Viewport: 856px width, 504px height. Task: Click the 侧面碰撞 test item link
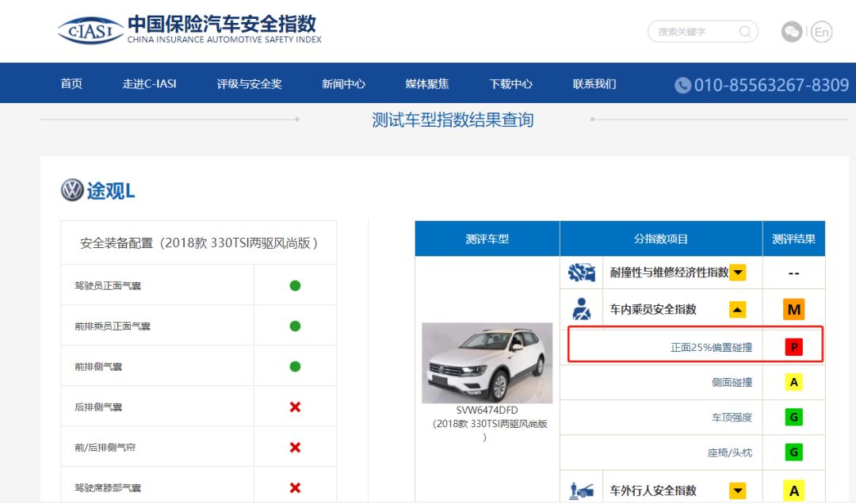coord(731,383)
